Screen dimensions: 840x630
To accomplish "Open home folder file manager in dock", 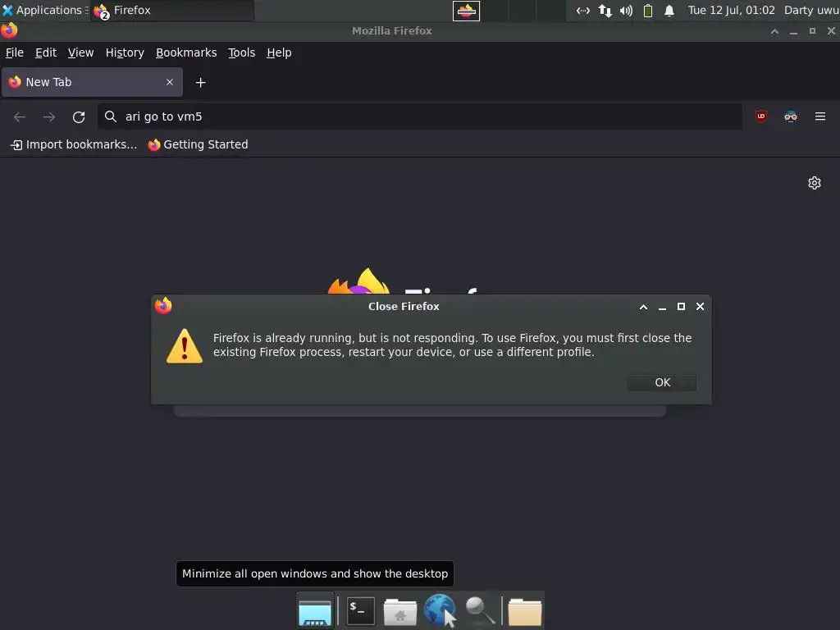I will pyautogui.click(x=399, y=611).
